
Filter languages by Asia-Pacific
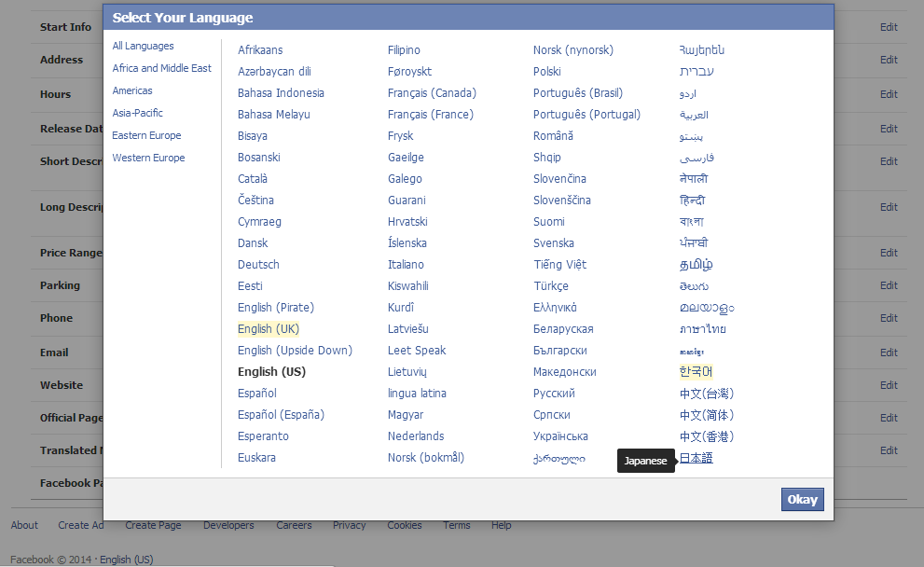point(137,113)
